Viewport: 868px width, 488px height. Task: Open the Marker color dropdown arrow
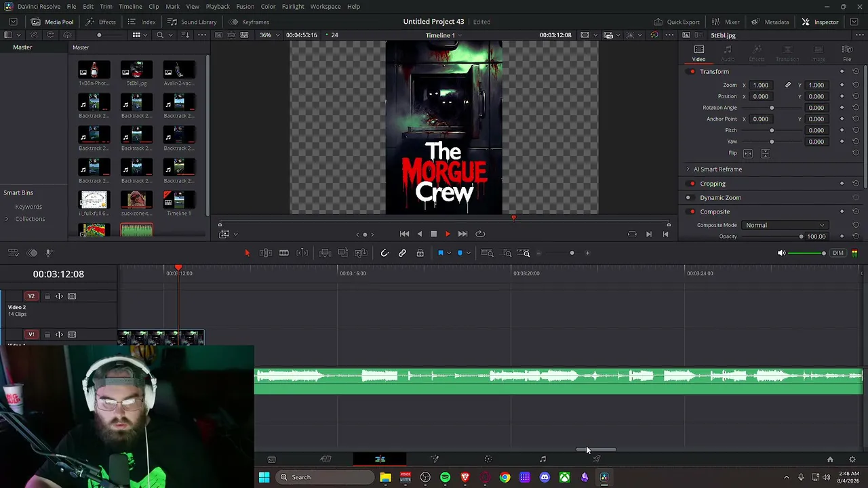pyautogui.click(x=468, y=253)
